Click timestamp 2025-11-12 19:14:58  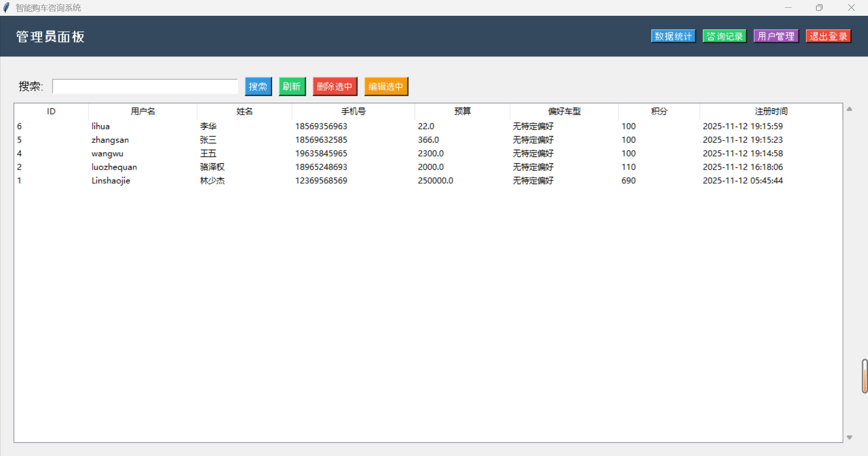coord(743,153)
